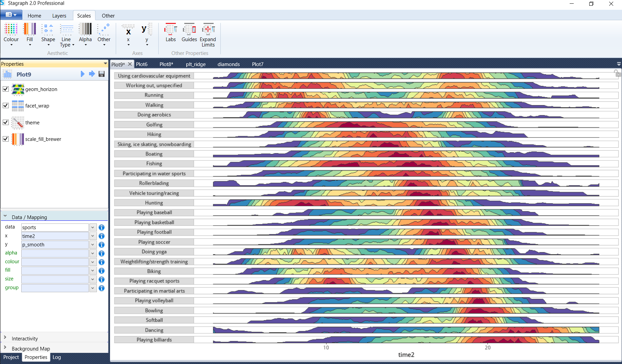The height and width of the screenshot is (364, 622).
Task: Open the alpha mapping dropdown
Action: 93,253
